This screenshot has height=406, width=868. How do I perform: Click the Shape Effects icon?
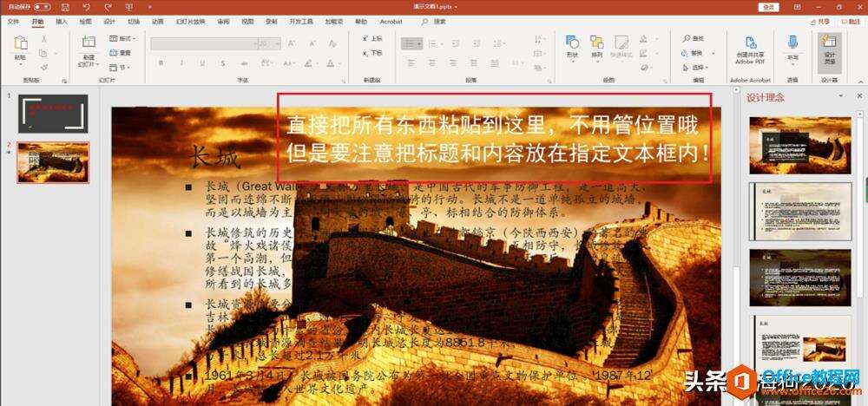(x=644, y=68)
